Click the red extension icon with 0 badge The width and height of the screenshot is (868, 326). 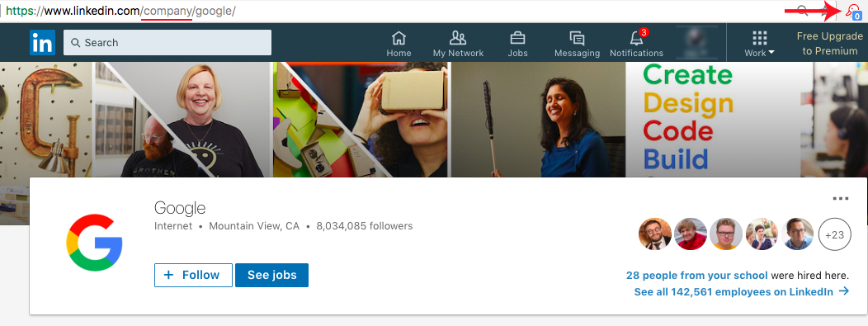click(x=854, y=12)
